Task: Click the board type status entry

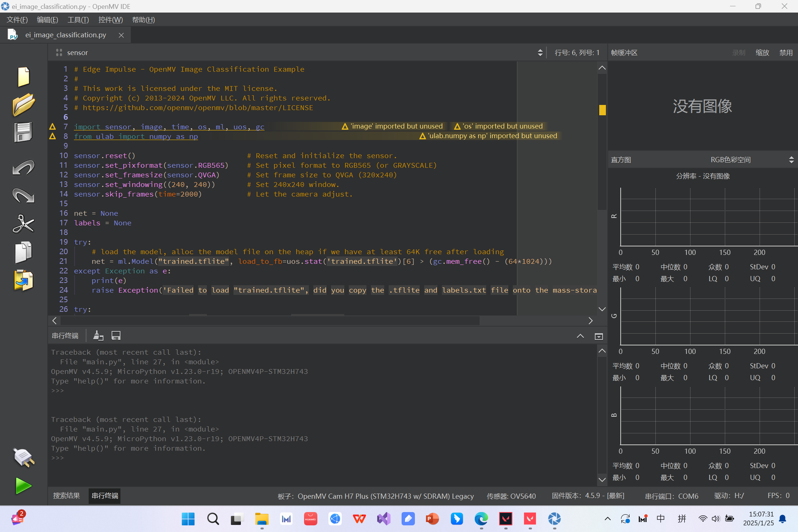Action: pos(376,496)
